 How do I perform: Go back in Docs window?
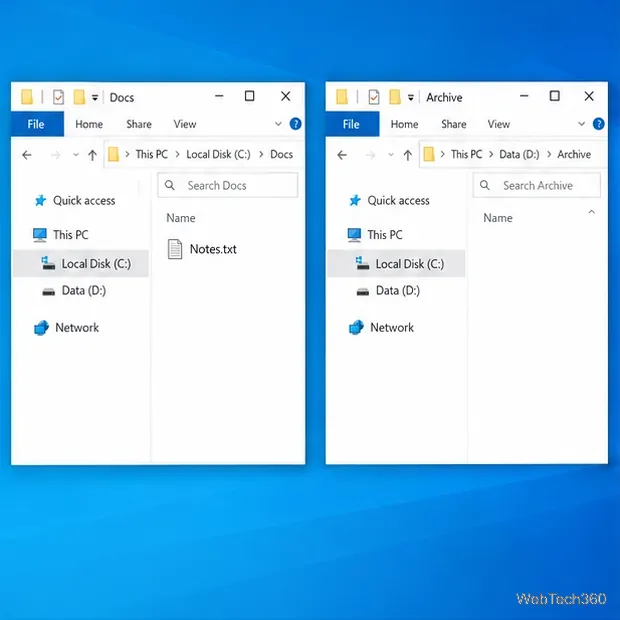(x=27, y=155)
